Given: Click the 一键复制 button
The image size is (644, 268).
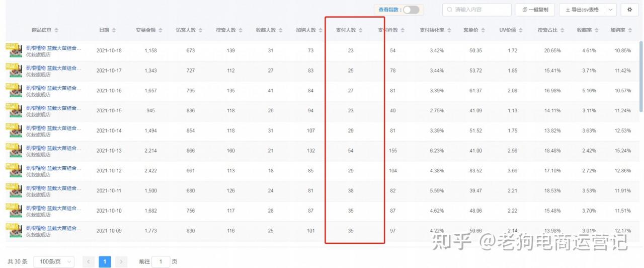Looking at the screenshot, I should click(535, 10).
